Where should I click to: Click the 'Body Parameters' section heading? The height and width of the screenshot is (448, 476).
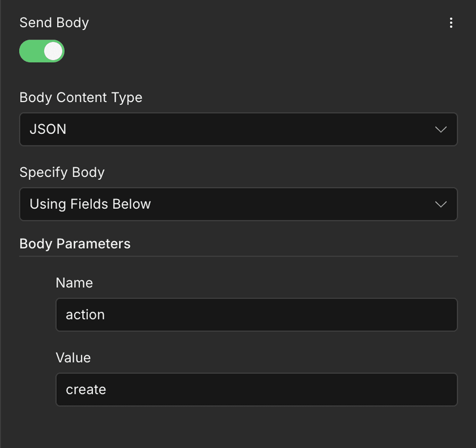[x=75, y=244]
